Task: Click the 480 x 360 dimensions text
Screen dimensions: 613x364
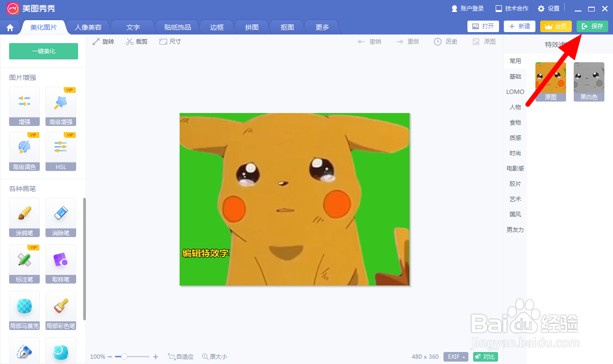Action: (x=425, y=357)
